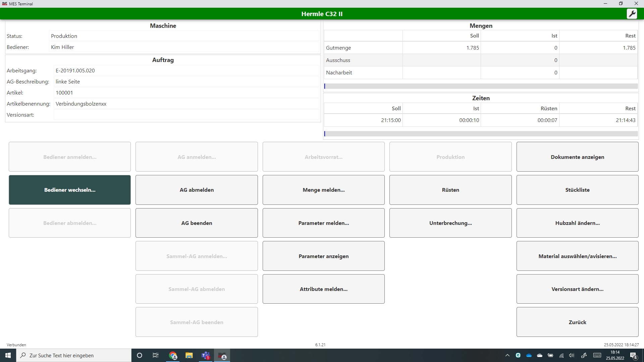Open the touch keyboard tray icon
This screenshot has height=362, width=644.
(x=597, y=355)
